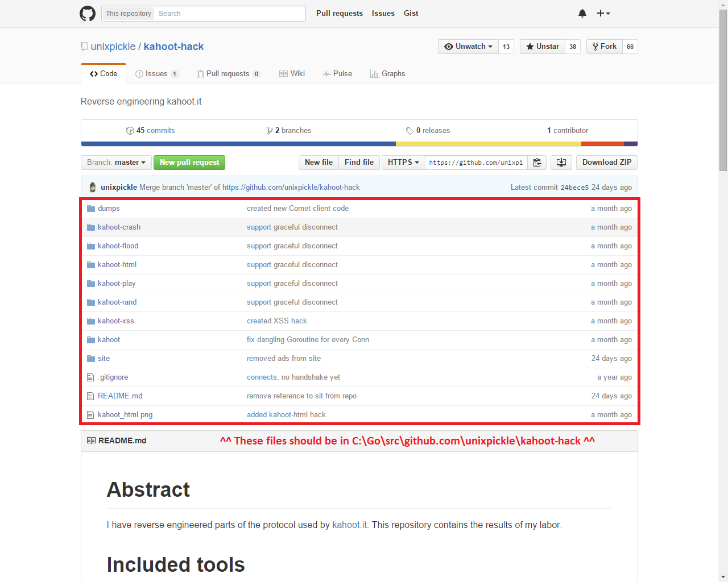Image resolution: width=728 pixels, height=582 pixels.
Task: Open commit 'connects; no handshake yet'
Action: [293, 377]
